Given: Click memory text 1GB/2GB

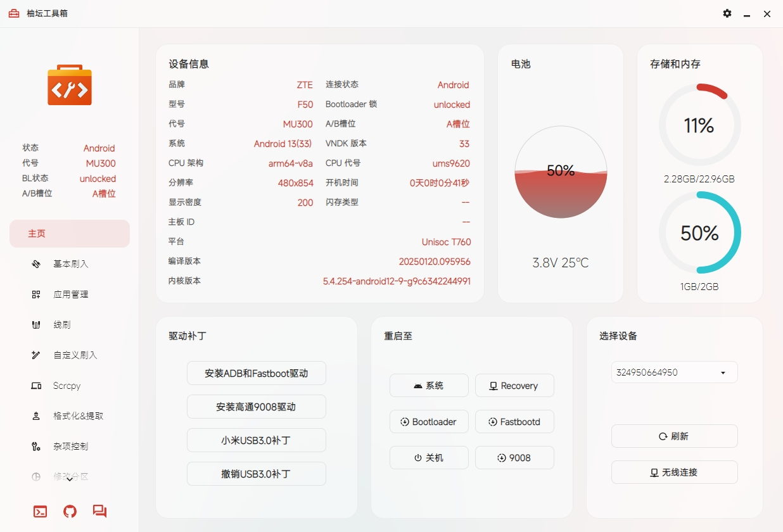Looking at the screenshot, I should 699,287.
